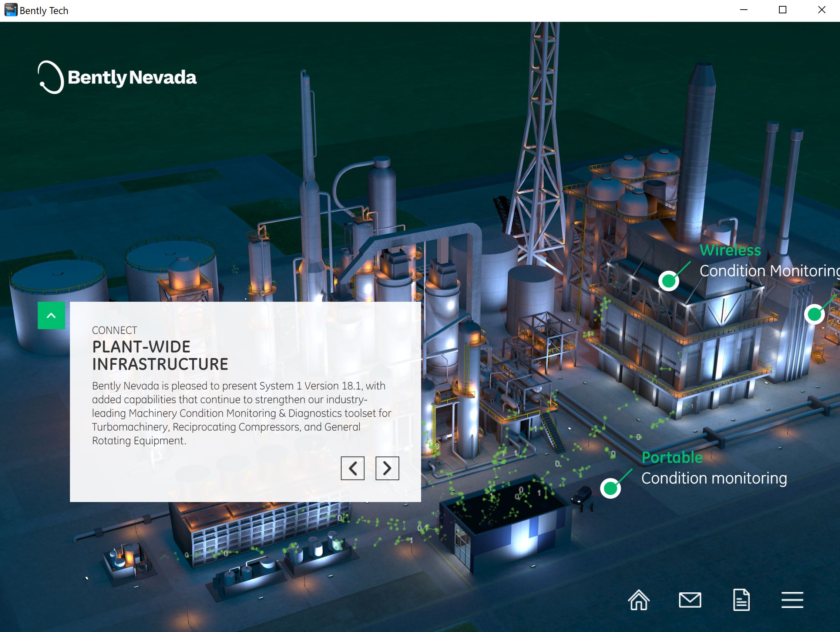The image size is (840, 632).
Task: Click the Condition monitoring text under Portable
Action: click(x=714, y=478)
